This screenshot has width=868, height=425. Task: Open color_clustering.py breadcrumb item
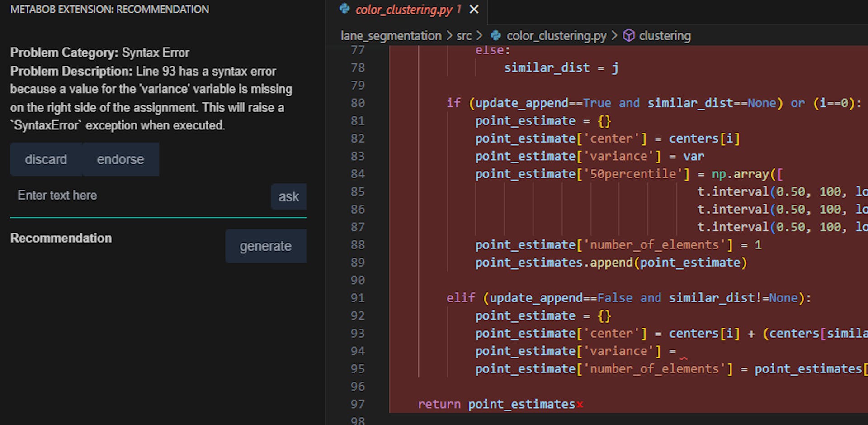coord(557,36)
